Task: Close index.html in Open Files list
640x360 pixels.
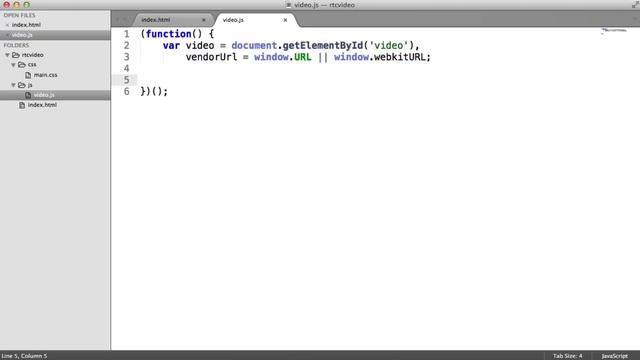Action: tap(7, 25)
